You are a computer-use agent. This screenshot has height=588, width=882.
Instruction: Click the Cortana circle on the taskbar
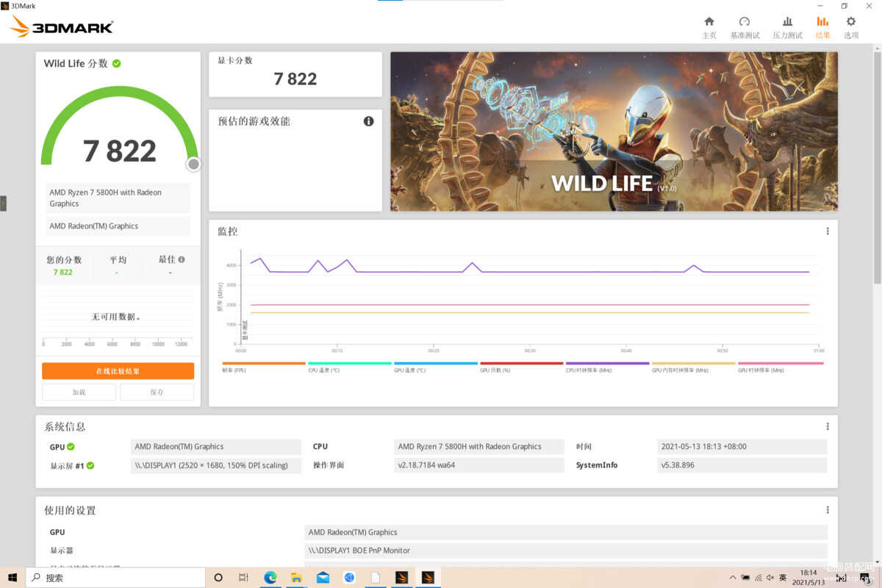tap(218, 578)
